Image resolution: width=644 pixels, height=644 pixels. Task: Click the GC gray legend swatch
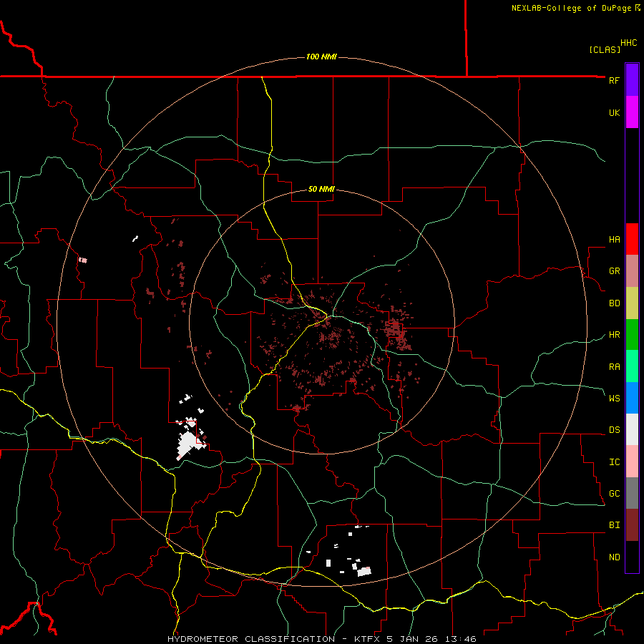point(632,493)
